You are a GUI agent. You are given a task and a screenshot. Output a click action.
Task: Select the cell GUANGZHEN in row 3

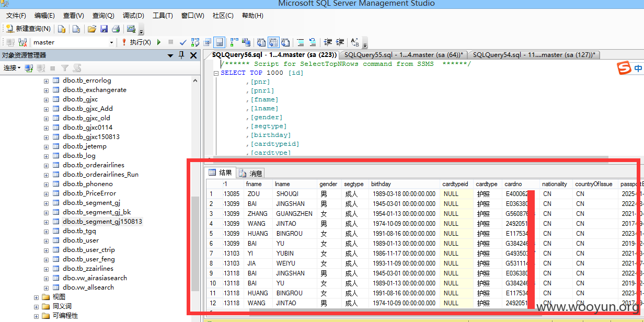[295, 214]
